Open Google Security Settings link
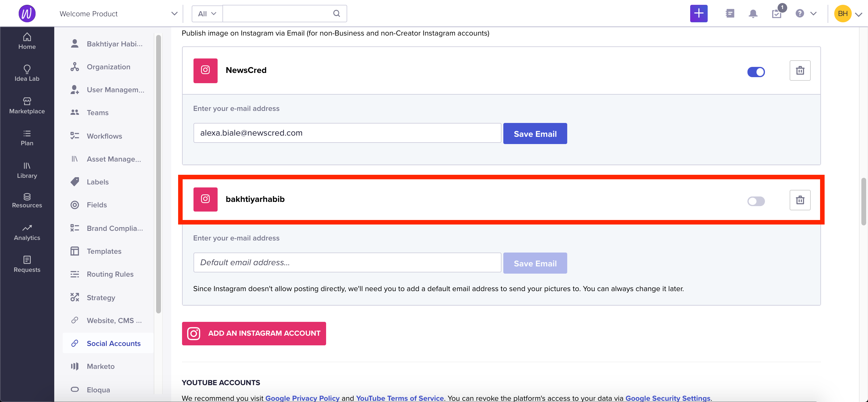Image resolution: width=868 pixels, height=402 pixels. click(x=668, y=398)
